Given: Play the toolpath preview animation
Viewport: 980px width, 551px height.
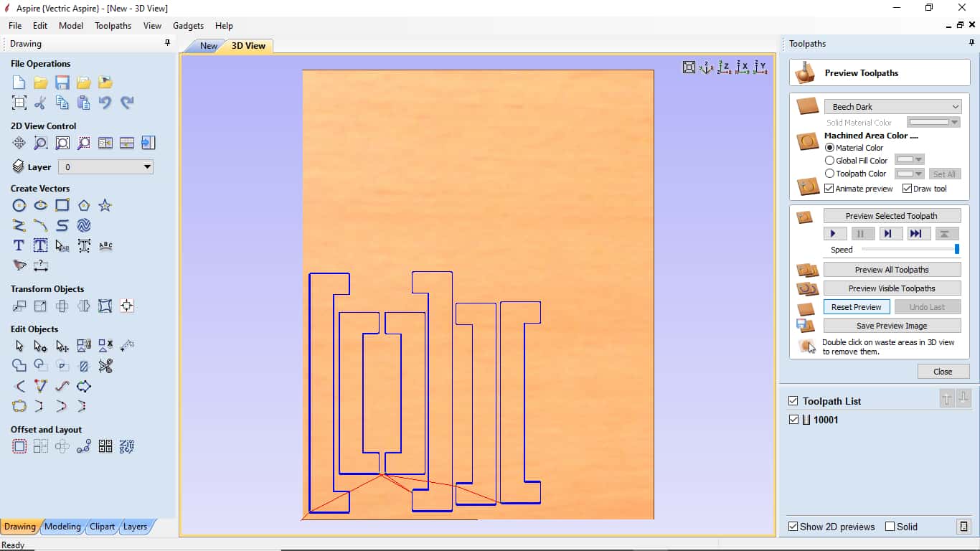Looking at the screenshot, I should pyautogui.click(x=834, y=234).
